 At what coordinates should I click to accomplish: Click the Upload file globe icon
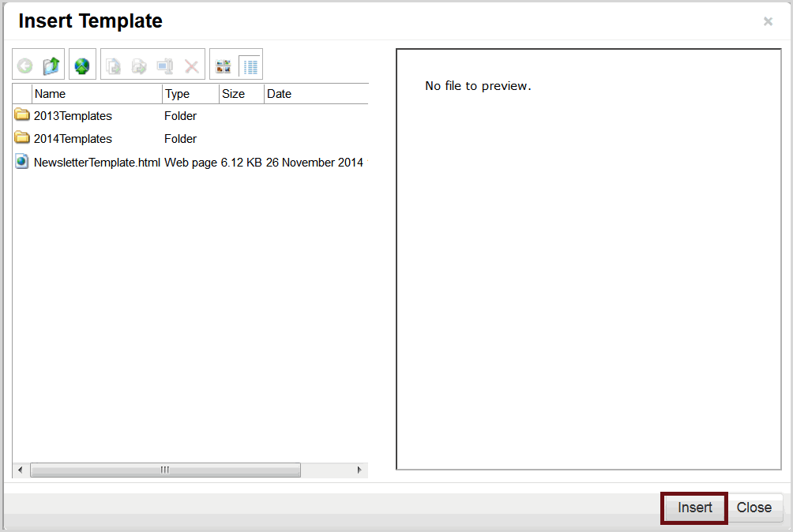point(82,66)
